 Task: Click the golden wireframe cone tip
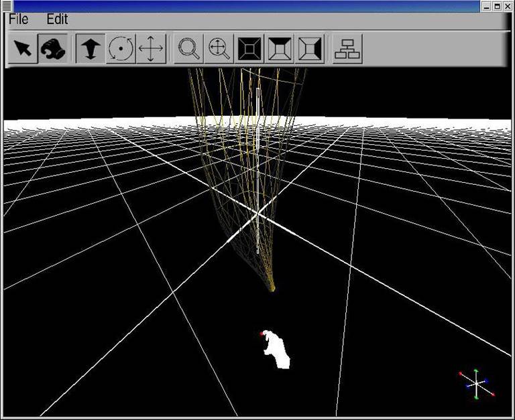coord(272,289)
